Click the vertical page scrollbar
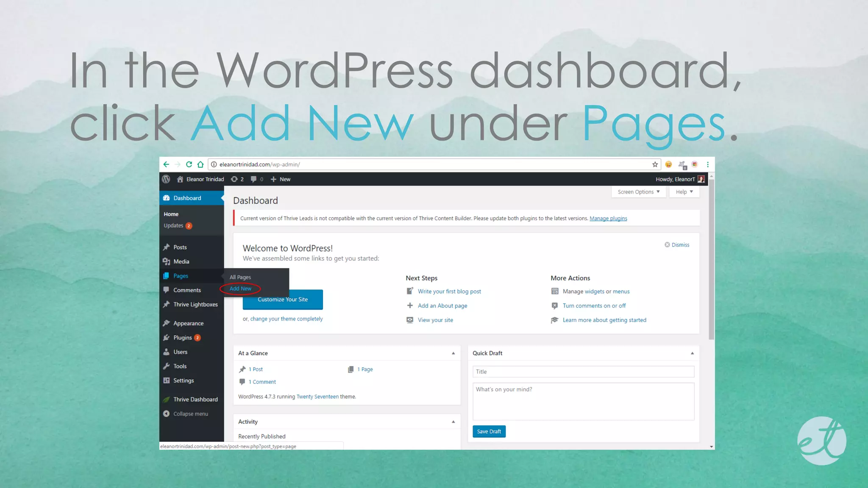 [x=712, y=259]
